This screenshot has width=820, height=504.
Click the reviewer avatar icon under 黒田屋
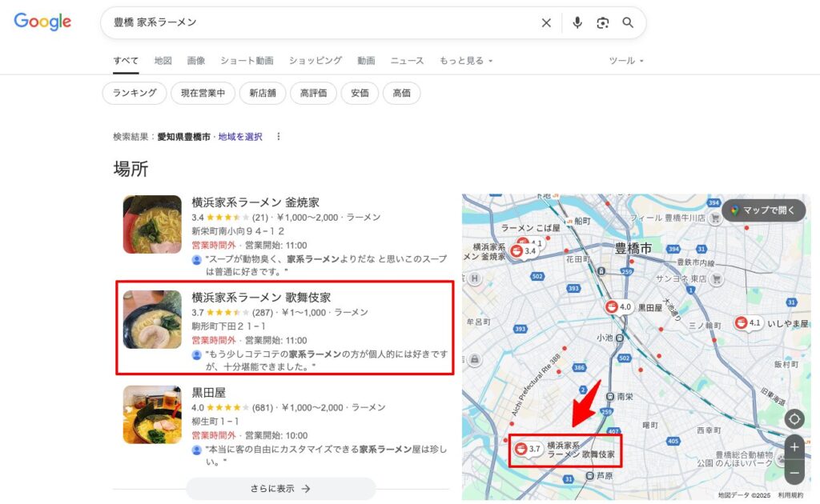(197, 450)
